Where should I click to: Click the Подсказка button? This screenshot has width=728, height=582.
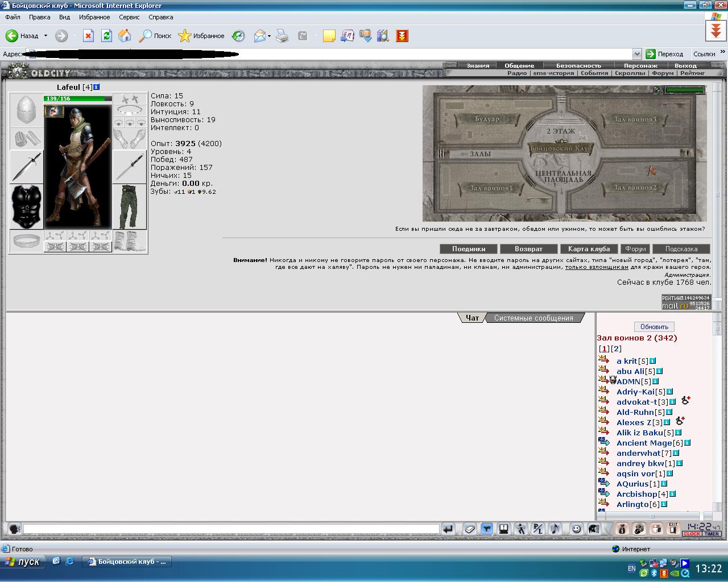681,249
